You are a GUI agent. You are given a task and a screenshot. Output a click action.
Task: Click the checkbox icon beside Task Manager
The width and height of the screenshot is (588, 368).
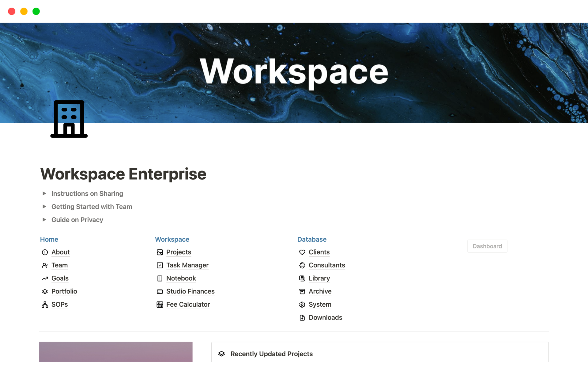(x=160, y=265)
